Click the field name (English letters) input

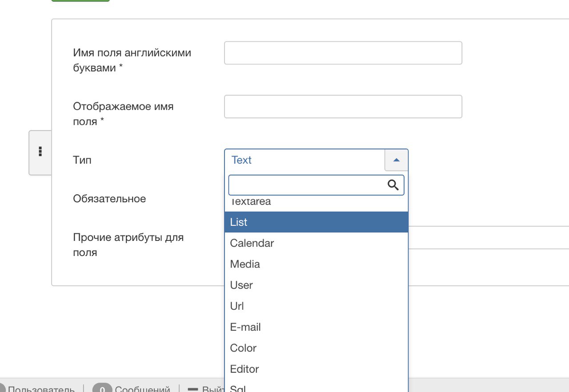(343, 53)
